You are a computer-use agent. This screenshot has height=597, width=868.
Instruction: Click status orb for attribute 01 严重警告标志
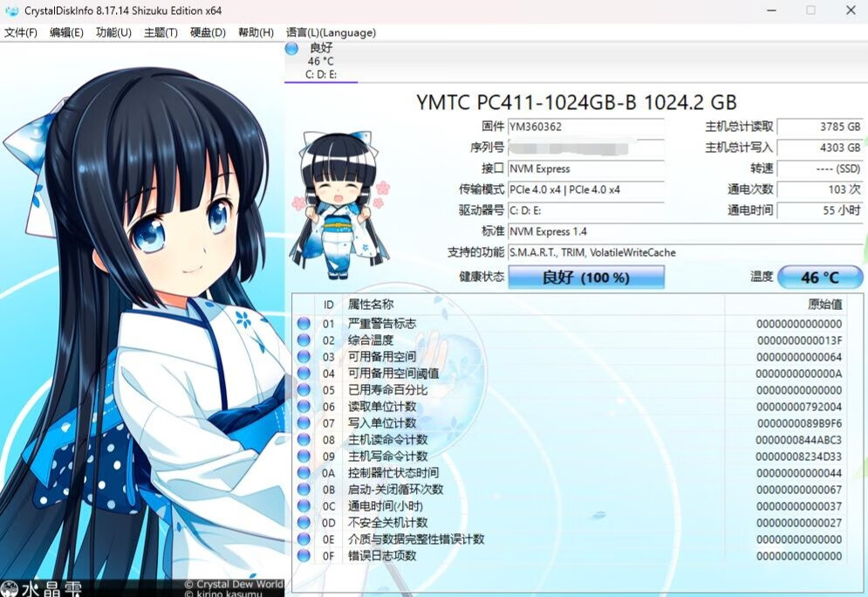pos(304,324)
